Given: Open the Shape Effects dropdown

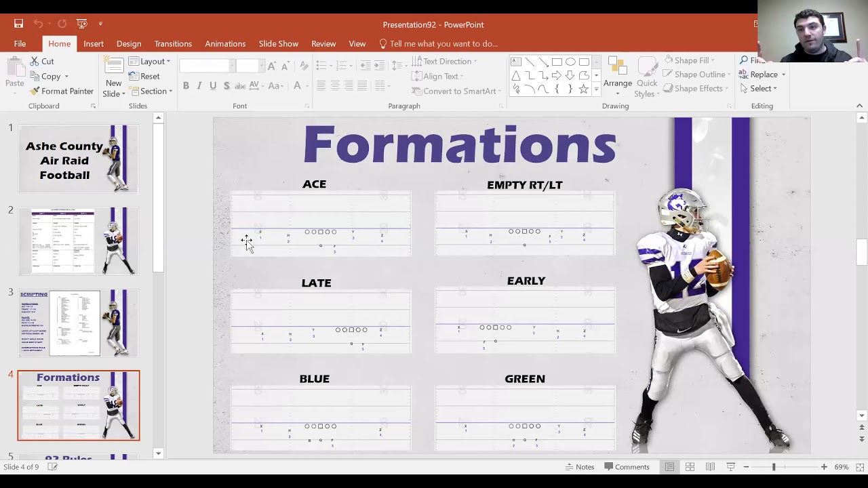Looking at the screenshot, I should (x=696, y=88).
